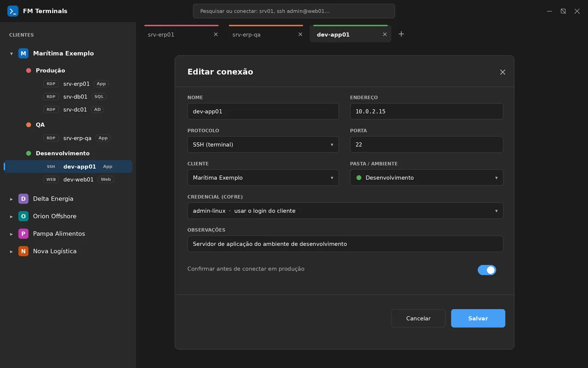Click the RDP badge of srv-db01

click(x=51, y=97)
